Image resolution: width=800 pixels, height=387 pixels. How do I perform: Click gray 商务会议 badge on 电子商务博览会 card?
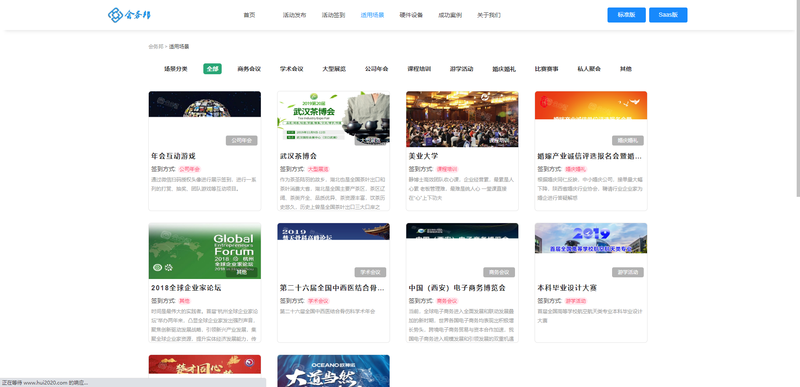click(499, 272)
